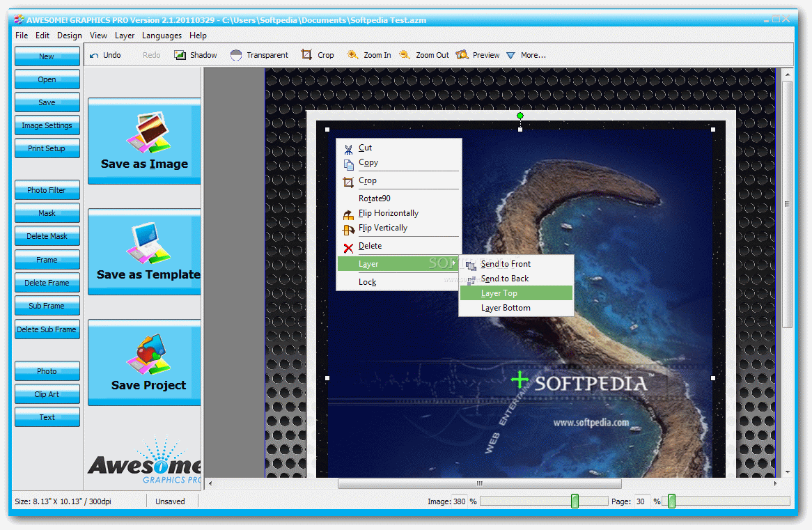This screenshot has height=530, width=812.
Task: Expand the More... toolbar arrow
Action: point(510,56)
